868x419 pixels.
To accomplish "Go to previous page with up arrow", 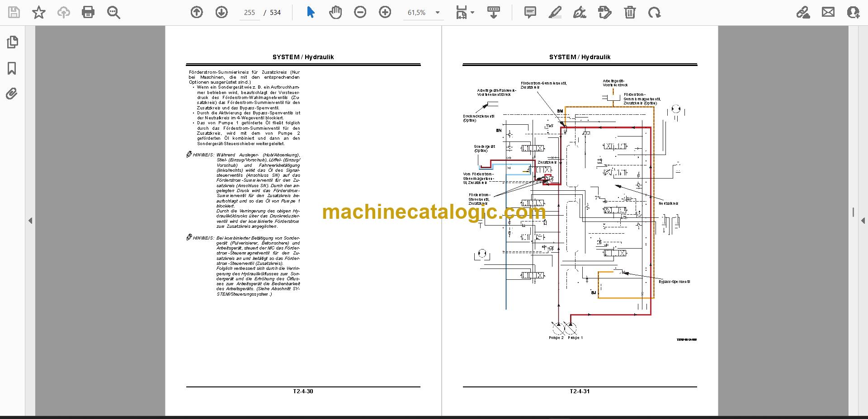I will (197, 12).
